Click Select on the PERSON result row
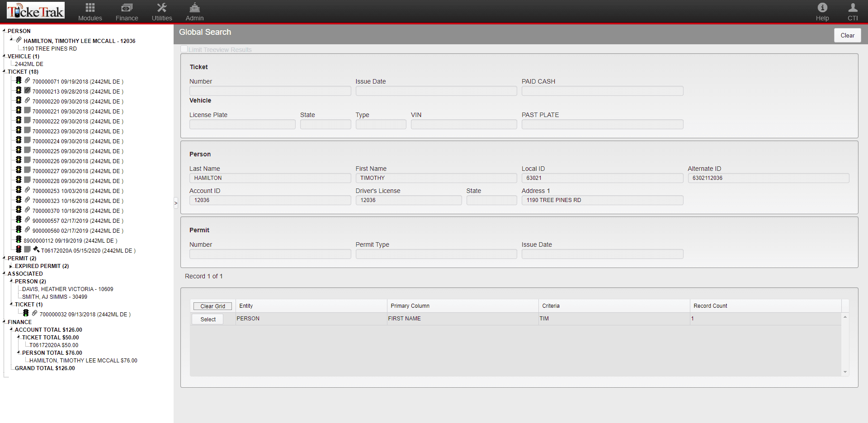 tap(207, 319)
